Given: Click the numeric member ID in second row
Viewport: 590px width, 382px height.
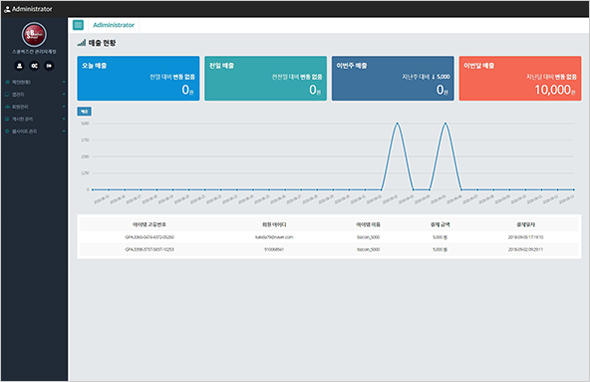Looking at the screenshot, I should (x=274, y=249).
